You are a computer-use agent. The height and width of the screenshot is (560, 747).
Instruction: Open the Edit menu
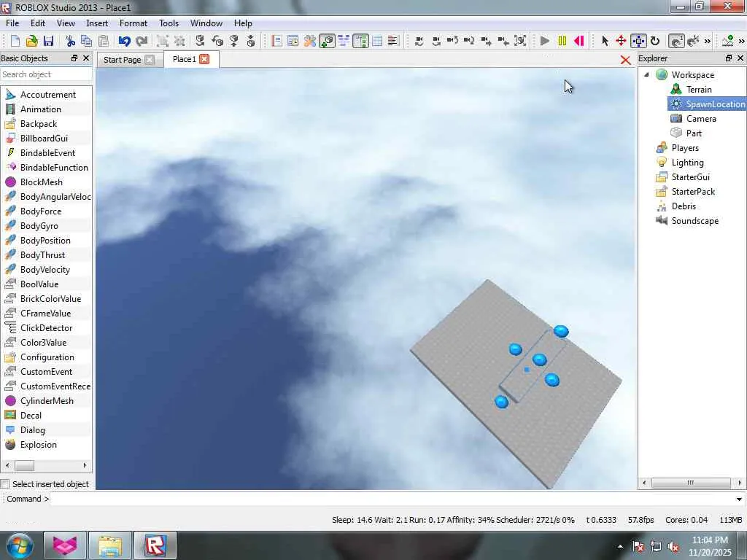coord(38,23)
